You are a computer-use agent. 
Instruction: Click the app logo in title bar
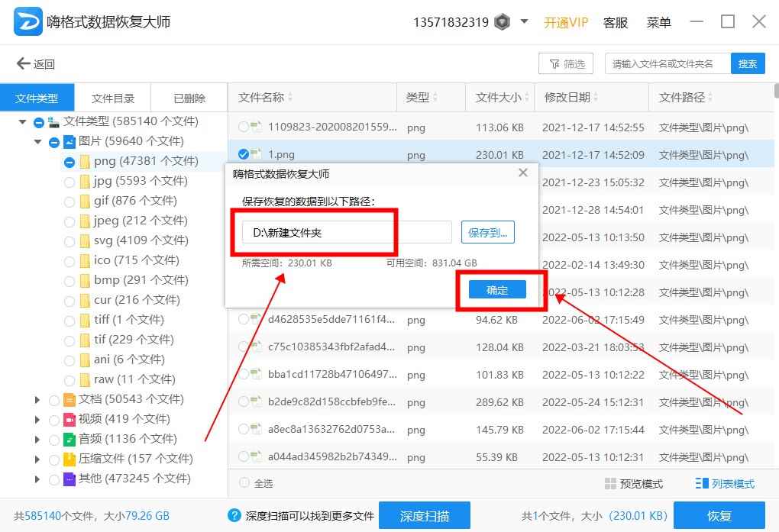pos(28,22)
